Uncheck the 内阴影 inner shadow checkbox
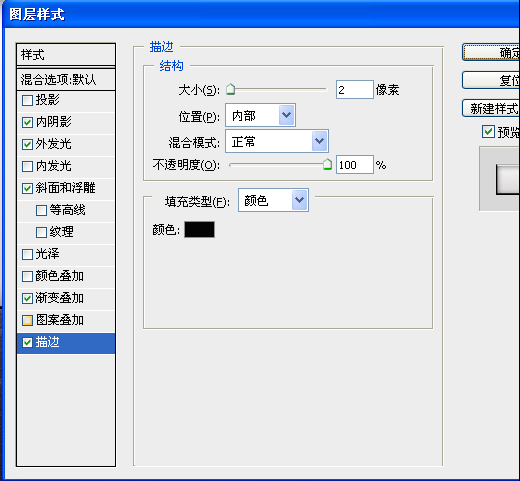 click(x=27, y=122)
